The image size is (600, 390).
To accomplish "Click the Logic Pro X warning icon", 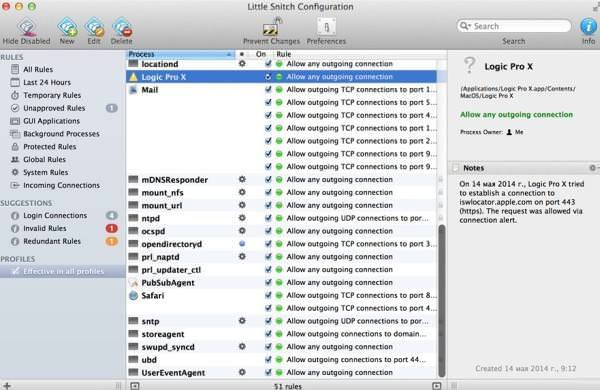I will point(133,77).
